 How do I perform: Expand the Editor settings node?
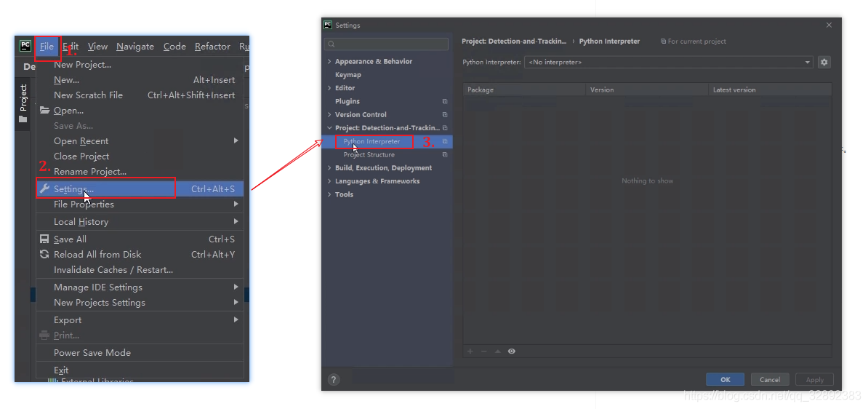[x=329, y=88]
